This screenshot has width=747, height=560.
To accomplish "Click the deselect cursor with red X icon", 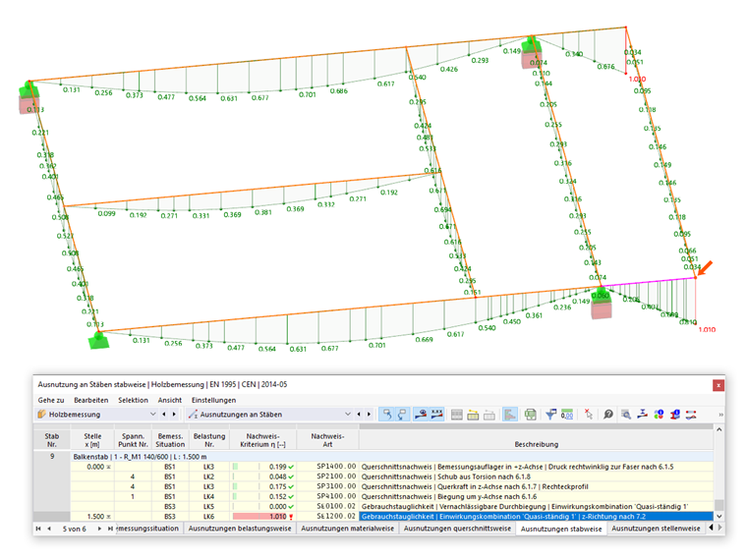I will click(589, 415).
